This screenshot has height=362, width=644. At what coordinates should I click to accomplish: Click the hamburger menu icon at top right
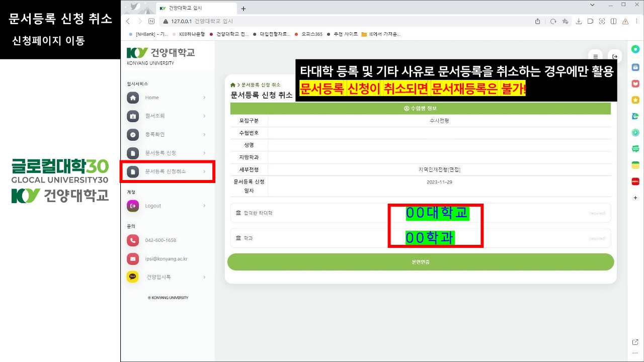click(x=596, y=57)
